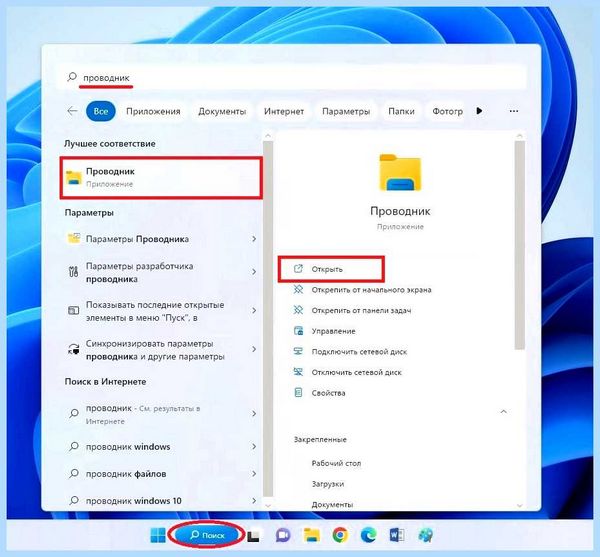Click search icon beside проводник файлов
The image size is (600, 557).
point(73,473)
